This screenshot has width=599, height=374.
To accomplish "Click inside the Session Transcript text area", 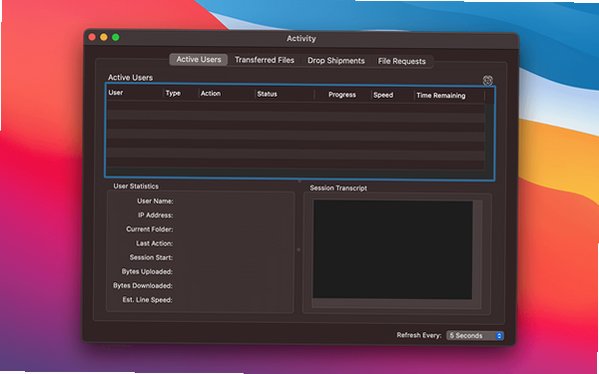I will point(393,249).
